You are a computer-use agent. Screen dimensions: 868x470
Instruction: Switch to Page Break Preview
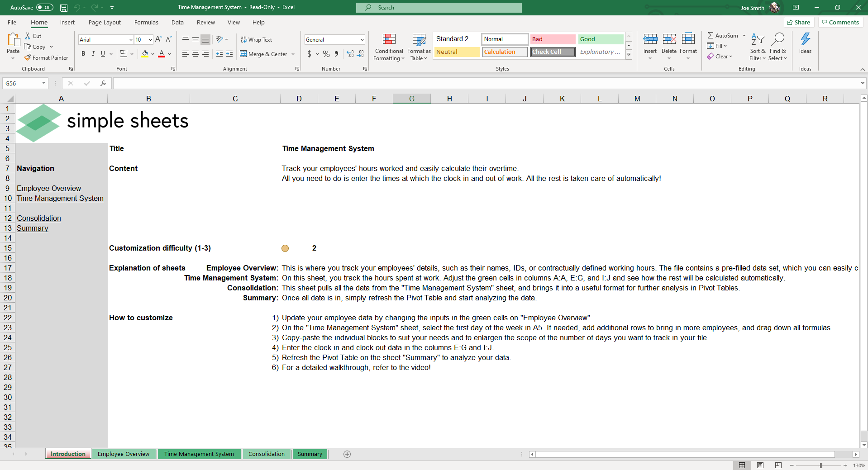pyautogui.click(x=778, y=465)
